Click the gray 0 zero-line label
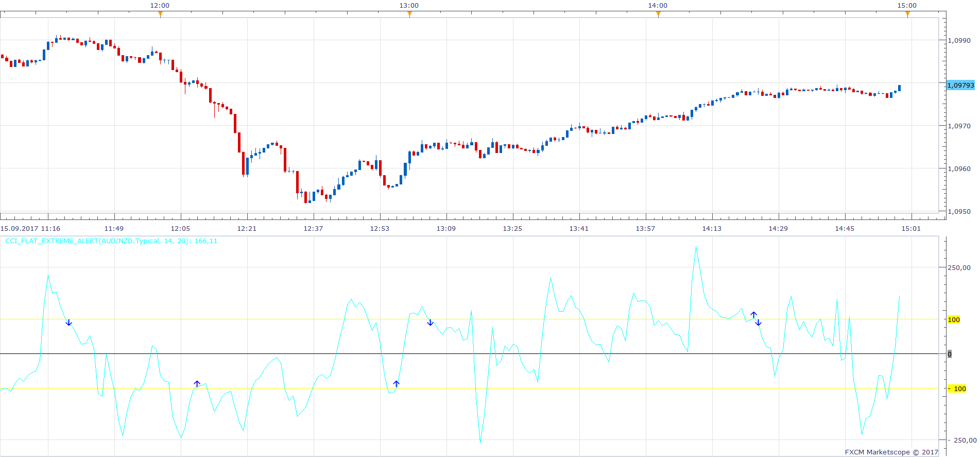 [950, 354]
